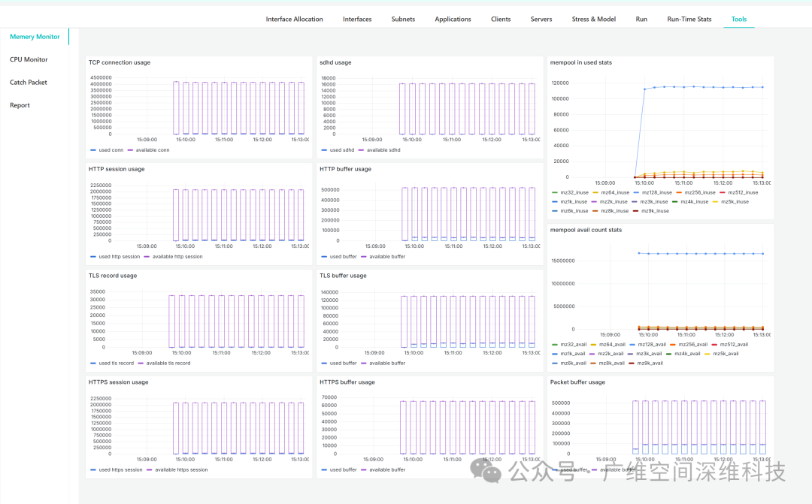Toggle the mz256_avail legend series

click(x=689, y=345)
